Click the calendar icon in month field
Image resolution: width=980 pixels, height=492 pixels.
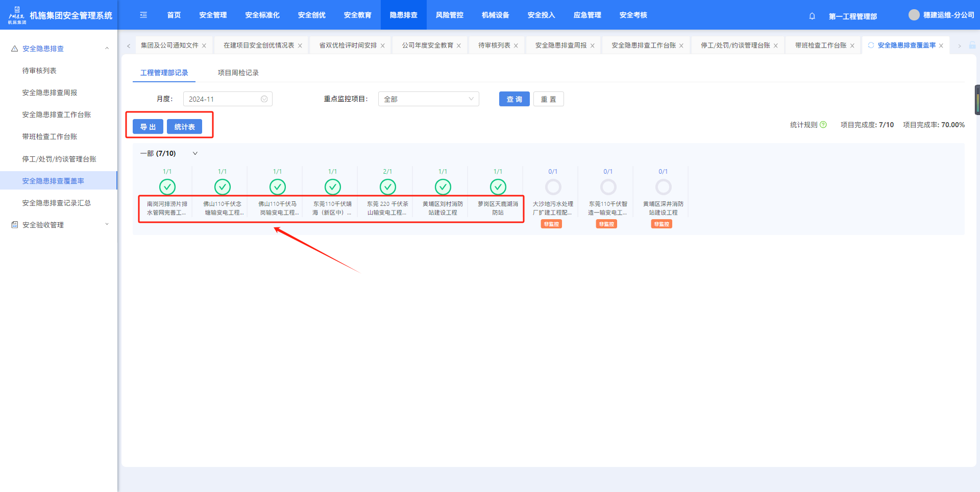(264, 99)
